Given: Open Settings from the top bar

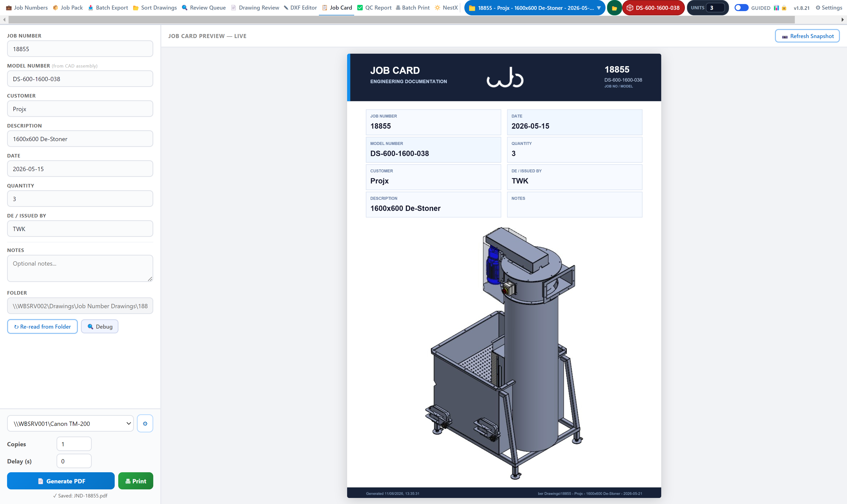Looking at the screenshot, I should [x=829, y=8].
